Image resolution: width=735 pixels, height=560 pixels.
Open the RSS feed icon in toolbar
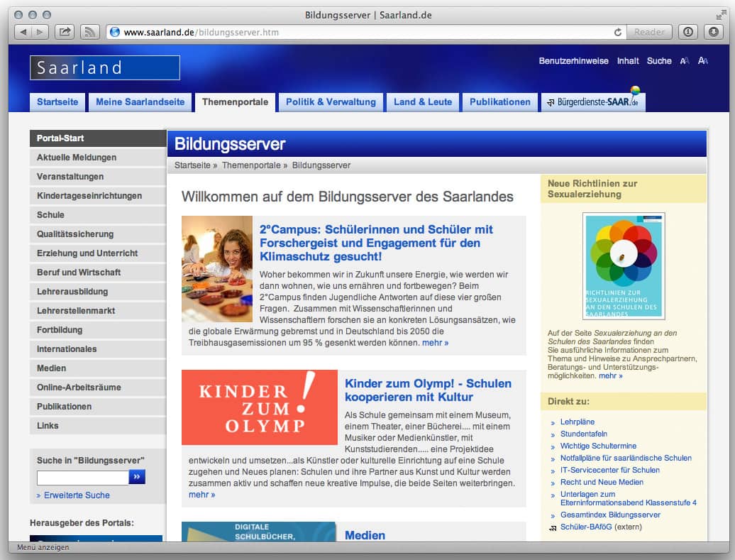click(89, 32)
